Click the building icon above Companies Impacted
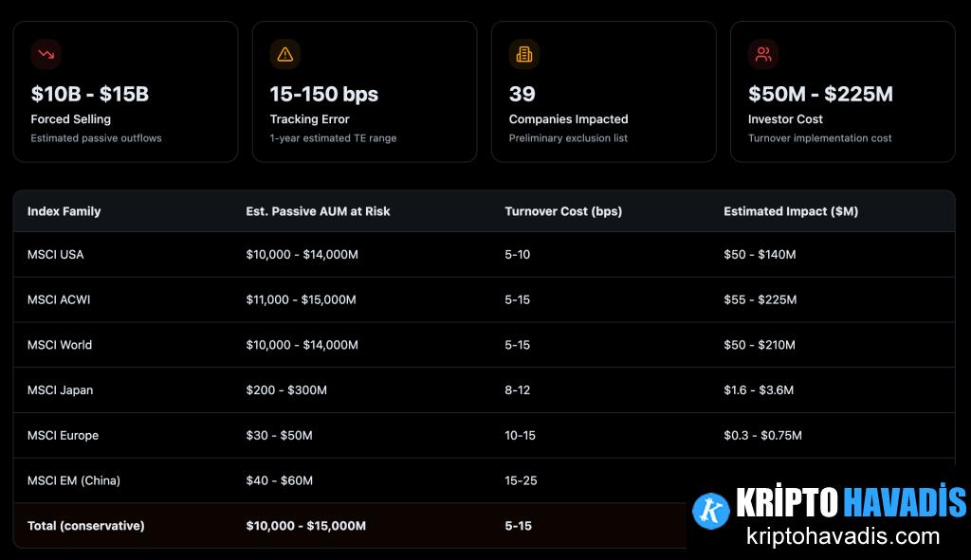Viewport: 971px width, 560px height. 523,54
